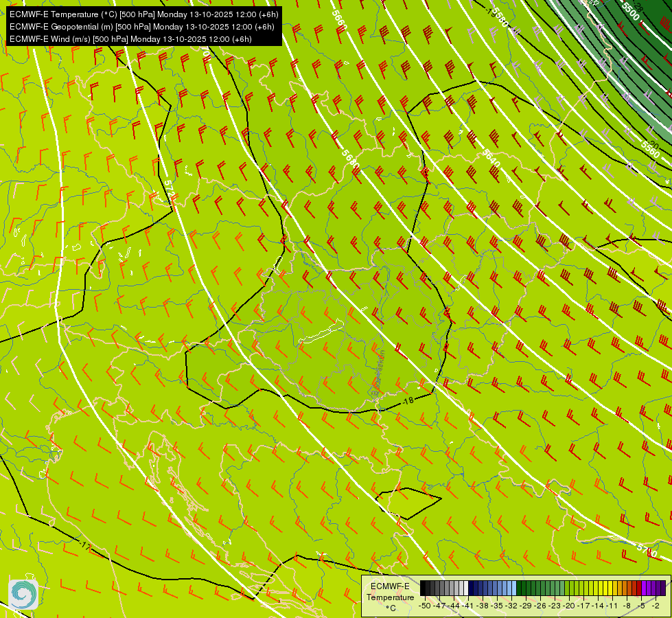Click the 5680 geopotential contour label
The width and height of the screenshot is (672, 618).
[x=351, y=158]
